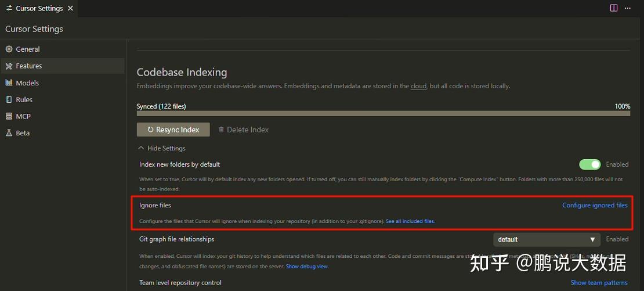
Task: Close the Cursor Settings tab
Action: (70, 9)
